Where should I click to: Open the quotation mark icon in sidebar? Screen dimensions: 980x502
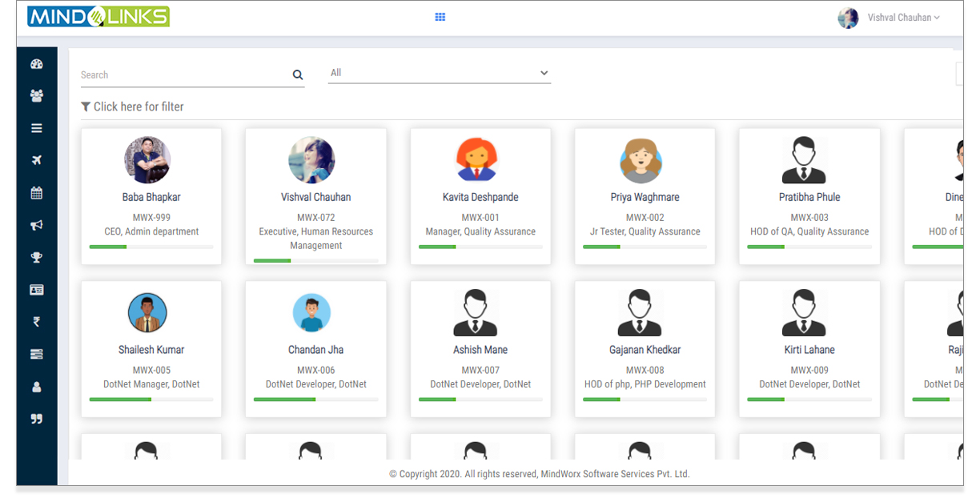[x=36, y=419]
